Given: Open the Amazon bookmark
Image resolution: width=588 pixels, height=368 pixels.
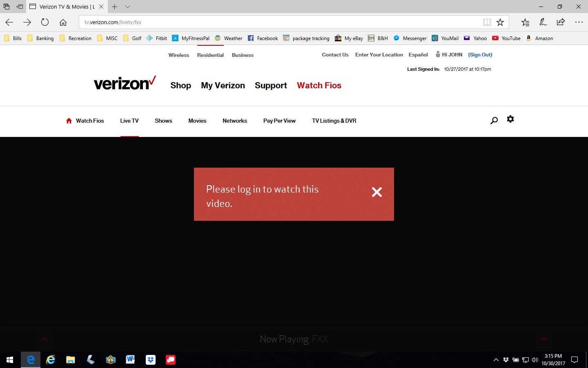Looking at the screenshot, I should [539, 38].
